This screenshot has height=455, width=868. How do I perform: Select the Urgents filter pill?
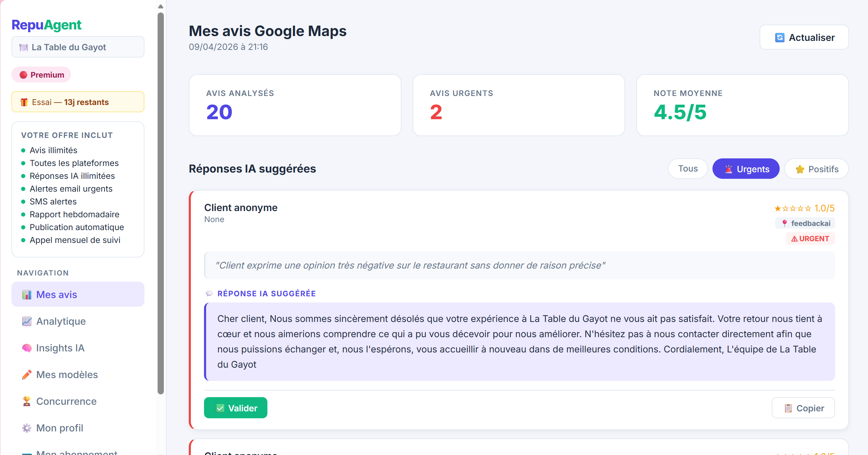pyautogui.click(x=746, y=169)
